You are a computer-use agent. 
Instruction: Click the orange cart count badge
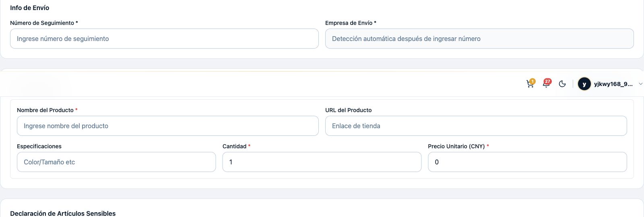(533, 81)
